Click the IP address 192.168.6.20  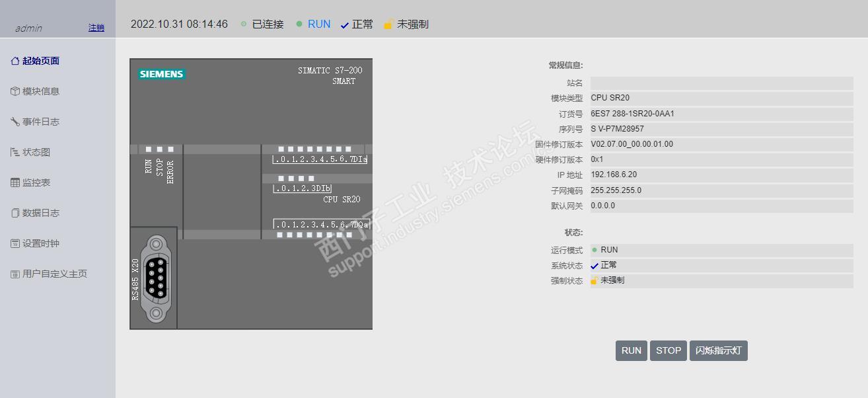point(614,175)
